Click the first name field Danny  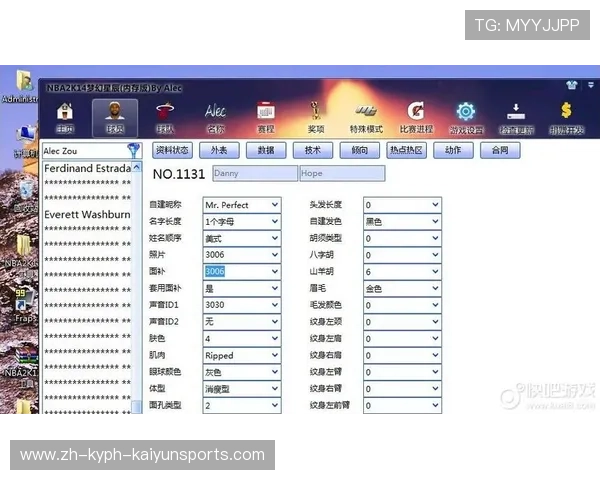click(255, 173)
